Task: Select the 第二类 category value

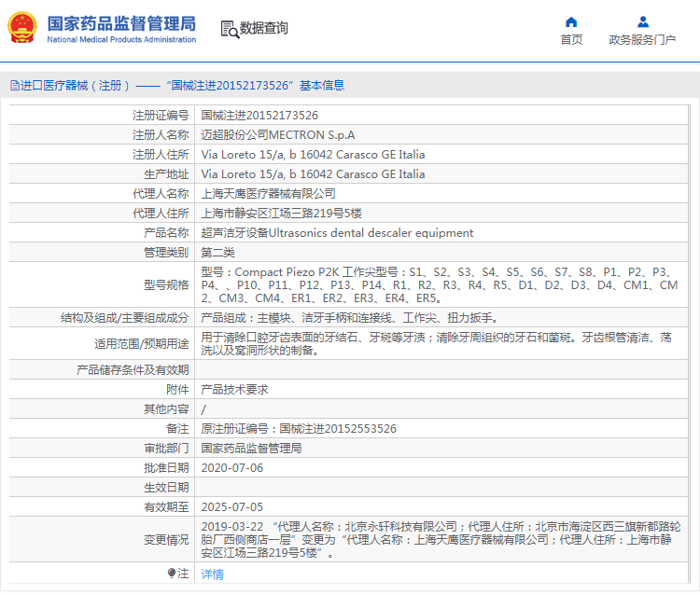Action: pyautogui.click(x=217, y=253)
